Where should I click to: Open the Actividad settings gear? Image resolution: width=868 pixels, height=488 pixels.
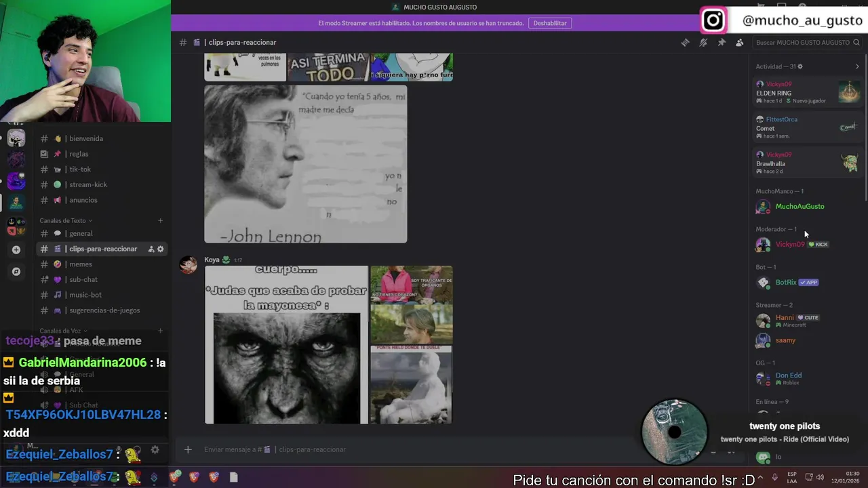[x=800, y=66]
